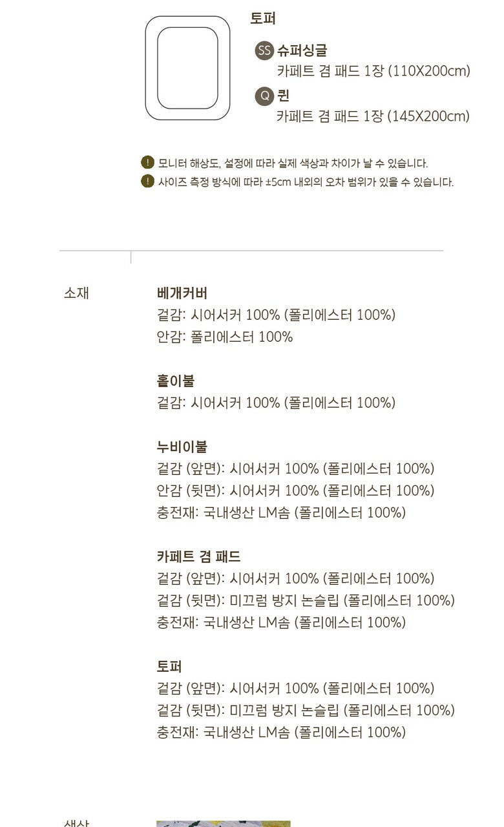The width and height of the screenshot is (504, 827).
Task: Click the 누비이불 material heading
Action: (x=182, y=446)
